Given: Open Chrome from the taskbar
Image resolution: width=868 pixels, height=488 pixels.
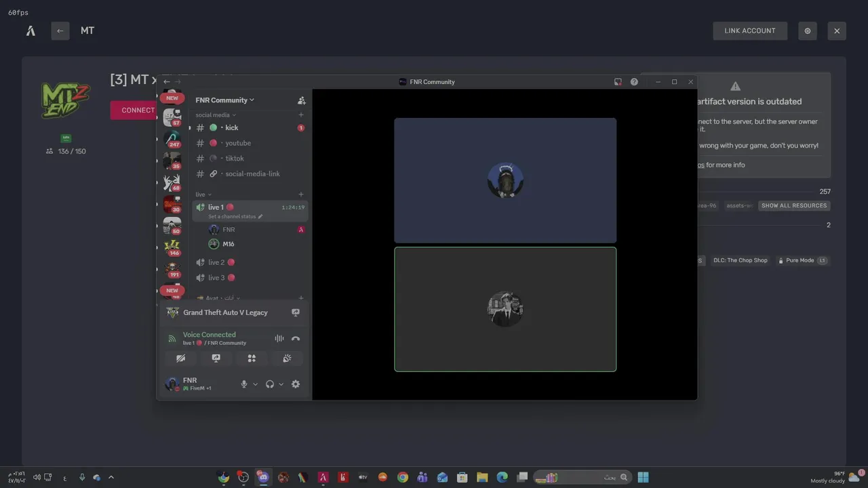Looking at the screenshot, I should [403, 477].
